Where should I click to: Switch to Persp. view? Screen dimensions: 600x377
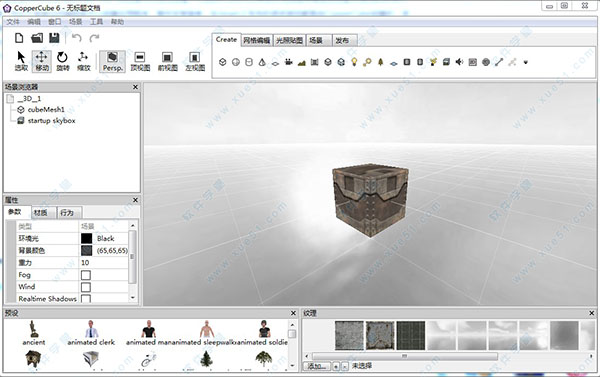[x=112, y=61]
